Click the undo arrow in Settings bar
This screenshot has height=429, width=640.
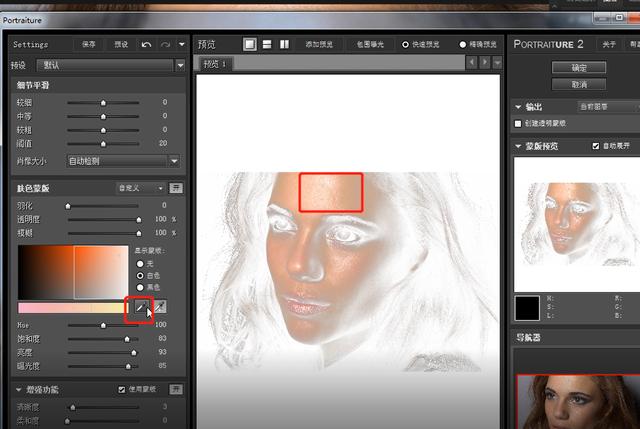(146, 44)
